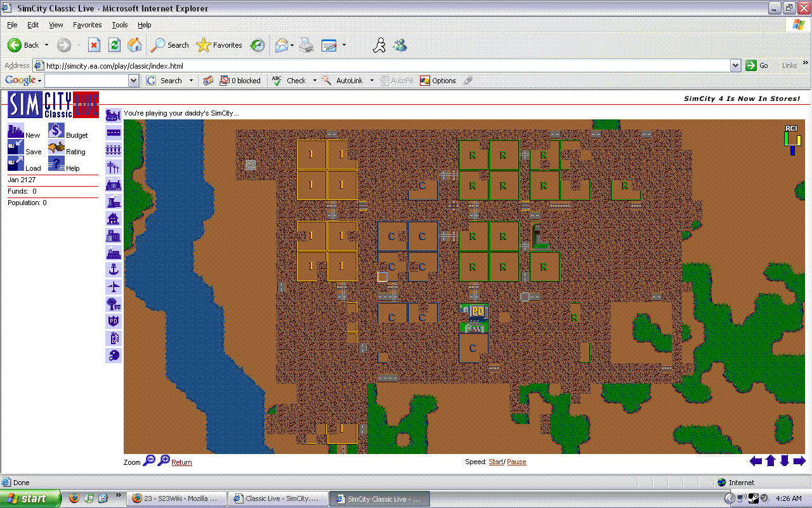Click the Return link beside Zoom

coord(181,462)
